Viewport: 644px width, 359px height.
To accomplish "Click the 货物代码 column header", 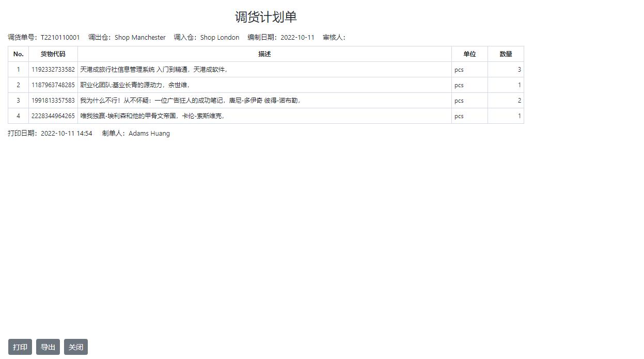I will tap(53, 54).
